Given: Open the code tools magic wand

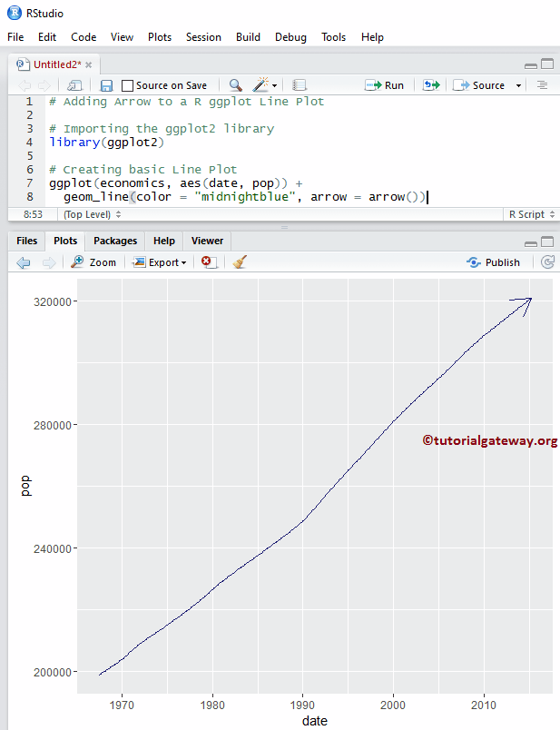Looking at the screenshot, I should 260,84.
